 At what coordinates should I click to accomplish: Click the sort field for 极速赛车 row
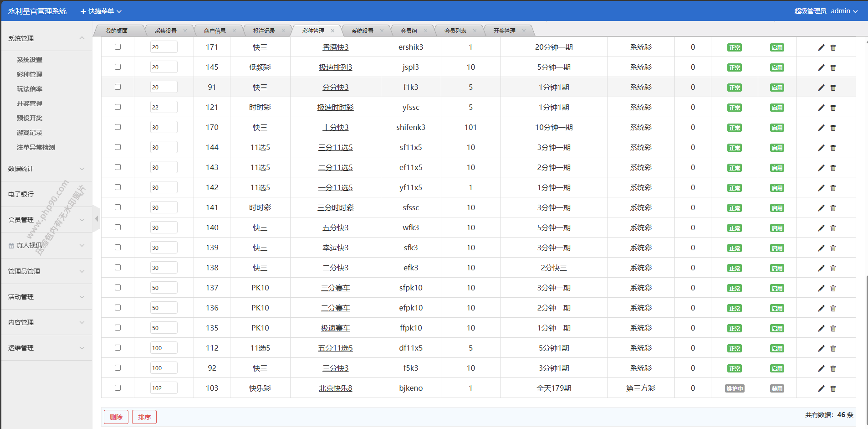(x=163, y=328)
